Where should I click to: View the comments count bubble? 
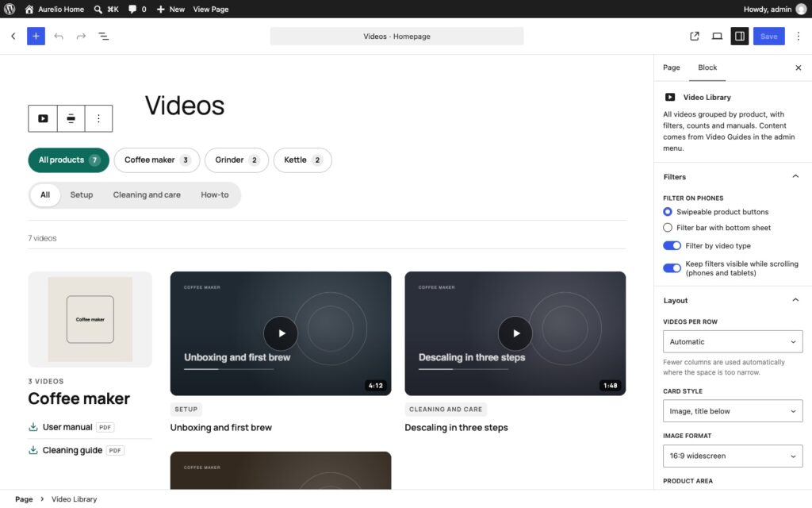point(137,9)
